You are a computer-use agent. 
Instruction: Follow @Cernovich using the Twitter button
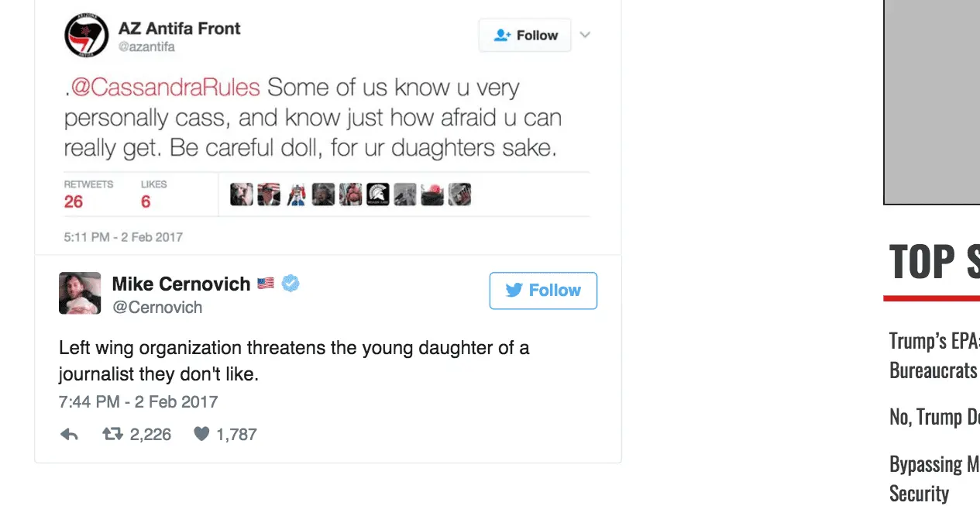[x=543, y=291]
